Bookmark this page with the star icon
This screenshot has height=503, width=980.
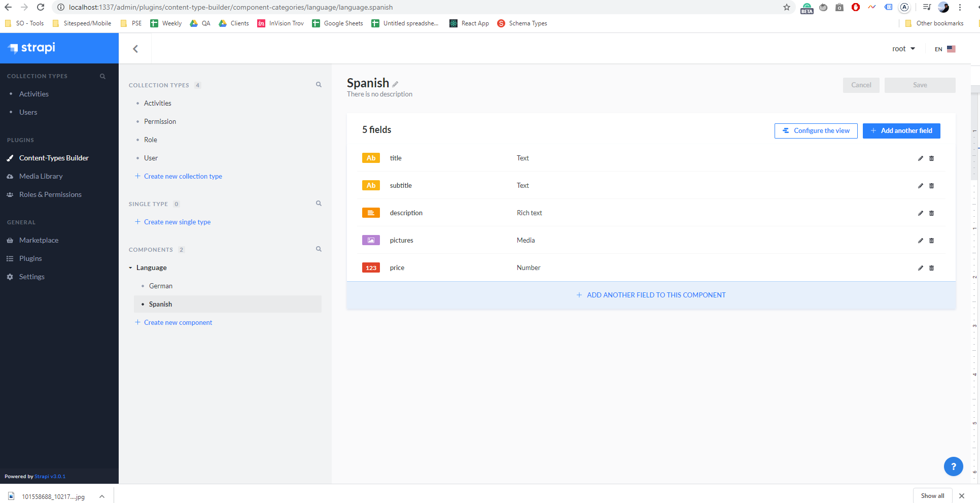[786, 7]
